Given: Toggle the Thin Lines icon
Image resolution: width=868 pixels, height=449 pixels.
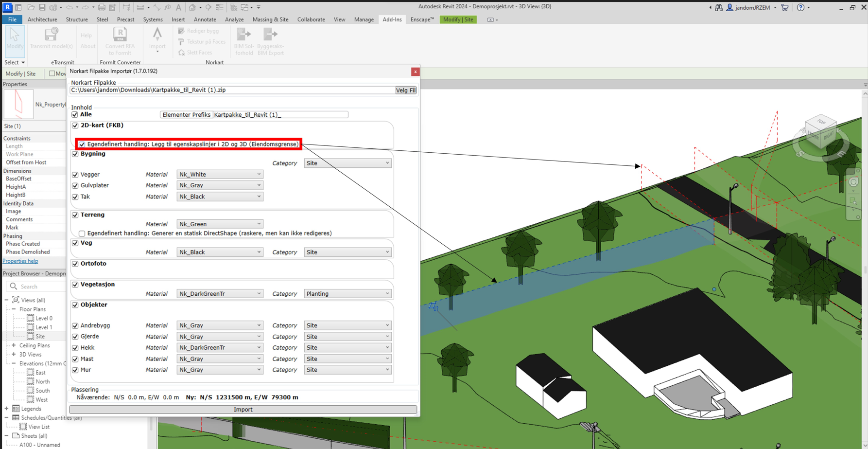Looking at the screenshot, I should [220, 7].
